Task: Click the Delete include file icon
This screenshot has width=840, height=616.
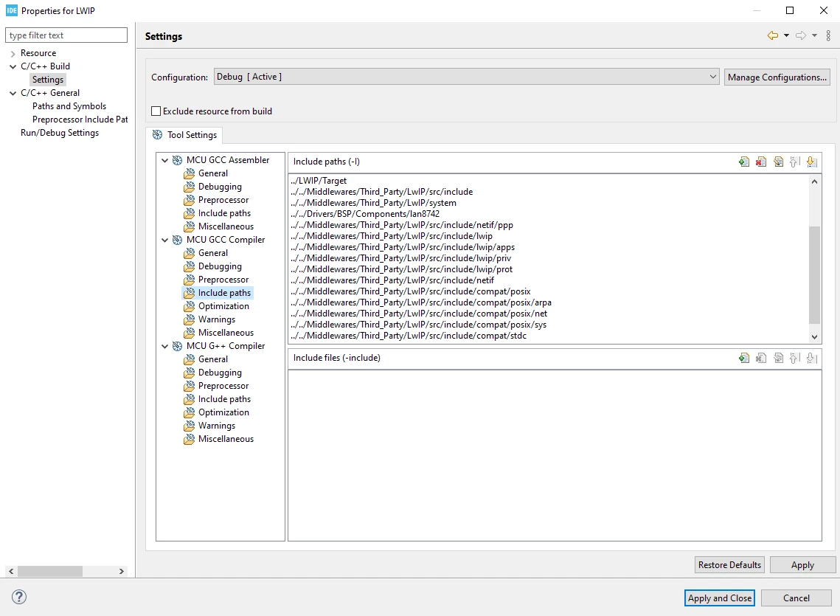Action: coord(760,358)
